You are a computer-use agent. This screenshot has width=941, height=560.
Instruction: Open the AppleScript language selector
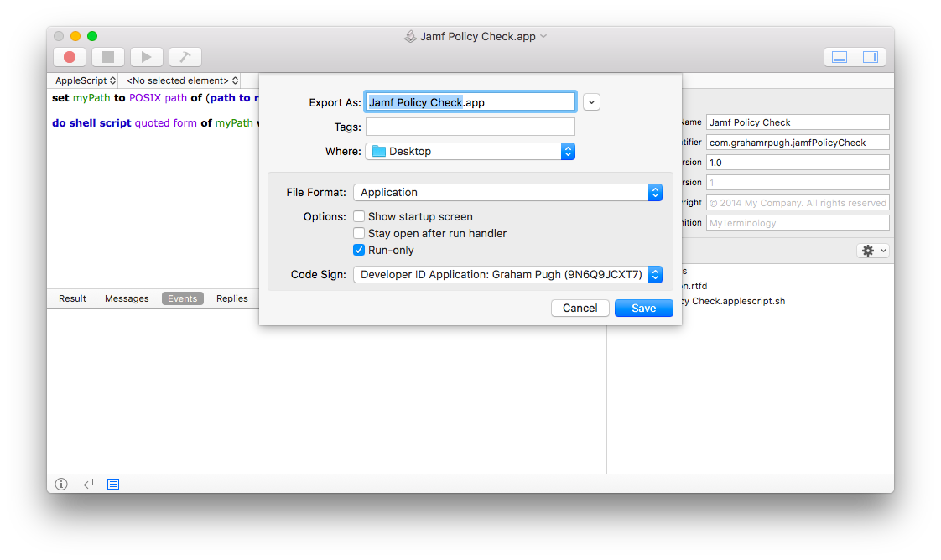tap(86, 80)
